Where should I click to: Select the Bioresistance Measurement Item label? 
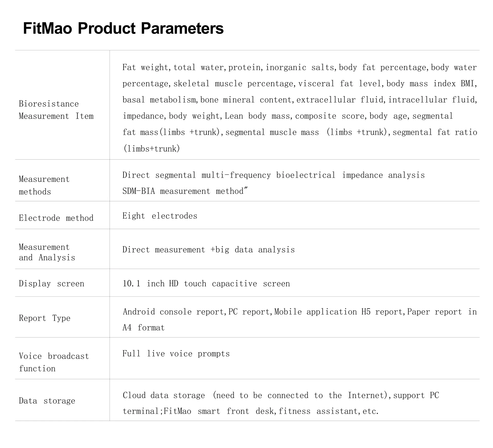pyautogui.click(x=56, y=110)
